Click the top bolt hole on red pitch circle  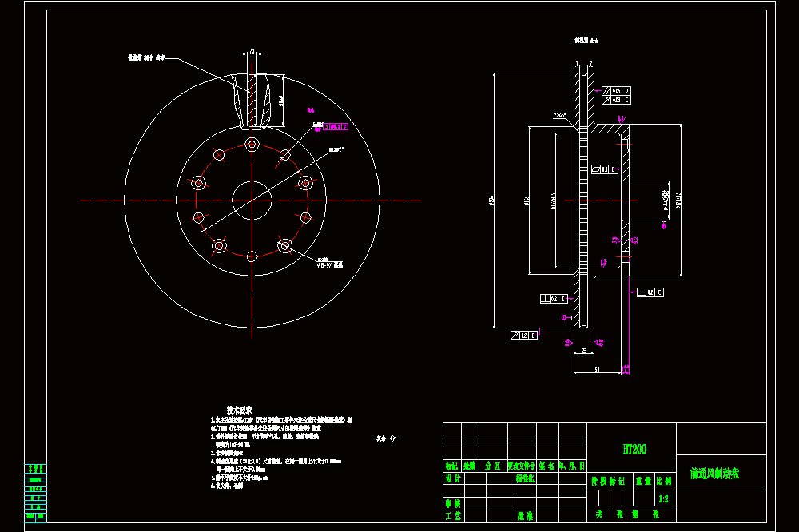point(252,145)
